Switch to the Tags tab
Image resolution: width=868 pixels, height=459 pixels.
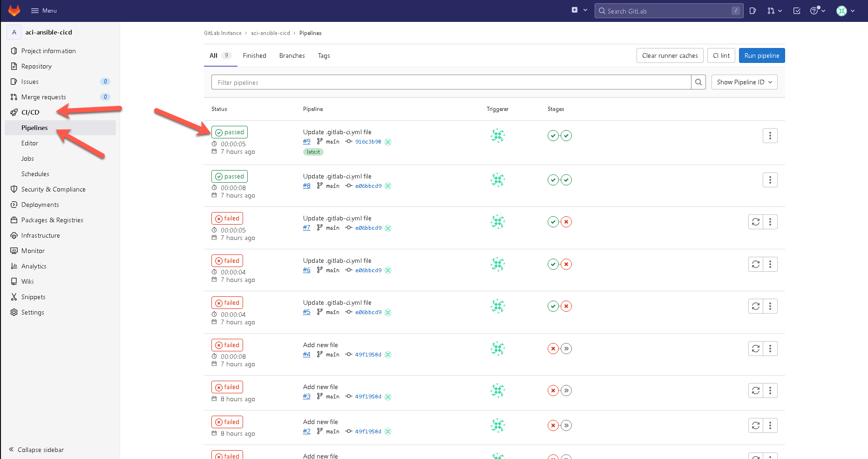pos(324,55)
